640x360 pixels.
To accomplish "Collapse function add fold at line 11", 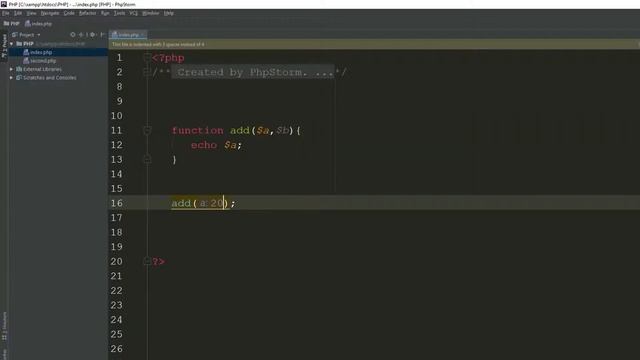I will [147, 130].
